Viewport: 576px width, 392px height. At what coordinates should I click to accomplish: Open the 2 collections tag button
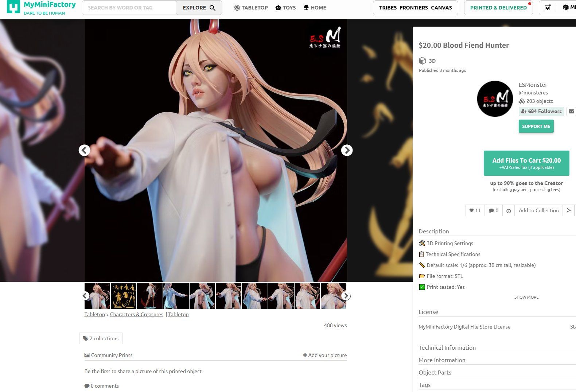pos(101,338)
